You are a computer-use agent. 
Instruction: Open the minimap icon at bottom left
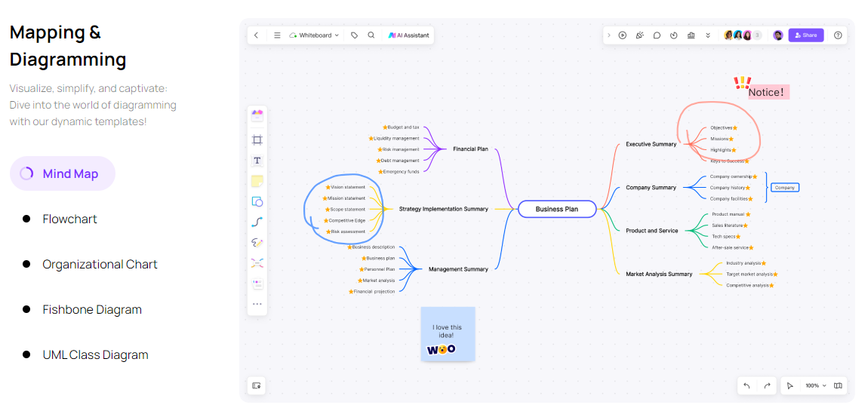tap(257, 385)
